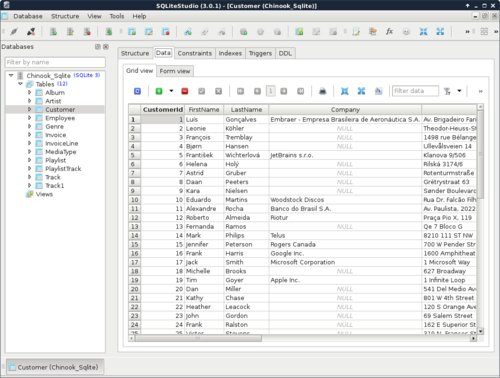This screenshot has height=378, width=500.
Task: Switch to the Form view tab
Action: pyautogui.click(x=175, y=71)
